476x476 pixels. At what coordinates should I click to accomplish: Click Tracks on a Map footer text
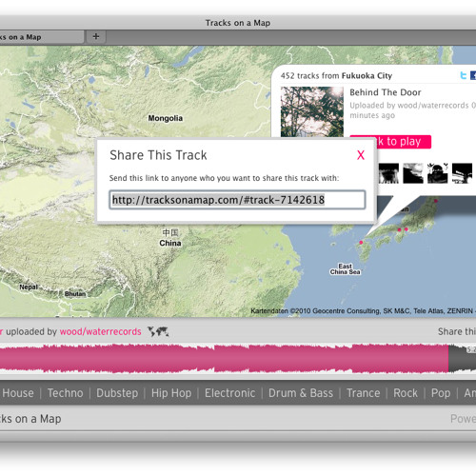[30, 419]
